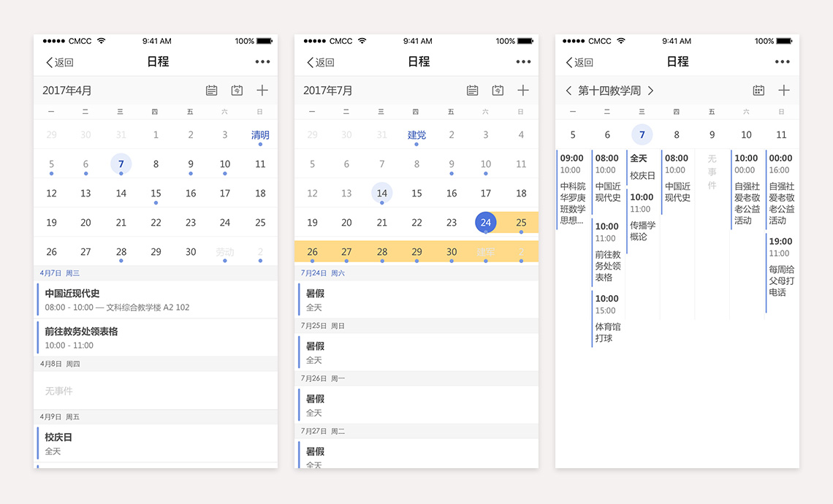Tap the jump-to-today icon in July 2017 screen
833x504 pixels.
(x=498, y=91)
